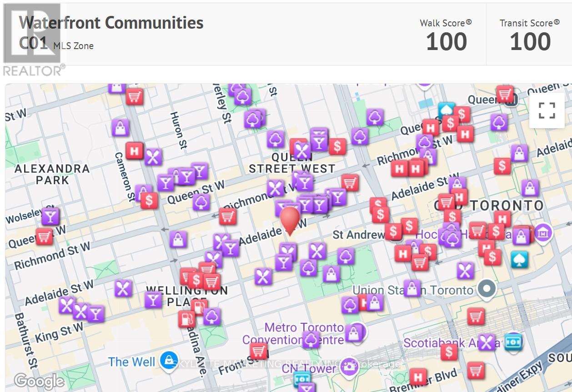Open the blue ticket icon below CN Tower
Screen dimensions: 572x392
tap(301, 379)
